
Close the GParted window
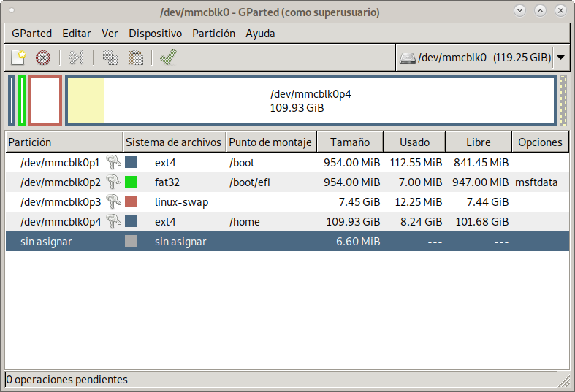pyautogui.click(x=560, y=11)
